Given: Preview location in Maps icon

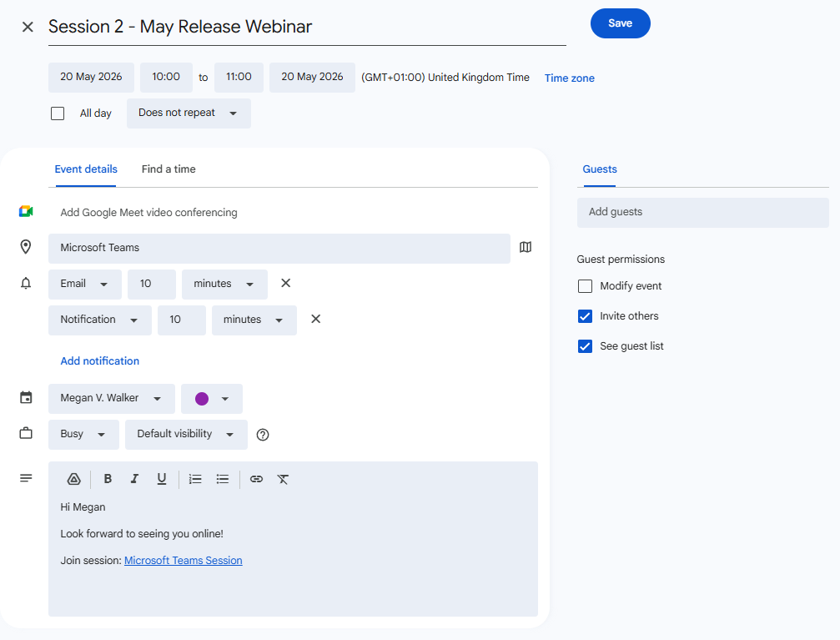Looking at the screenshot, I should (x=526, y=247).
